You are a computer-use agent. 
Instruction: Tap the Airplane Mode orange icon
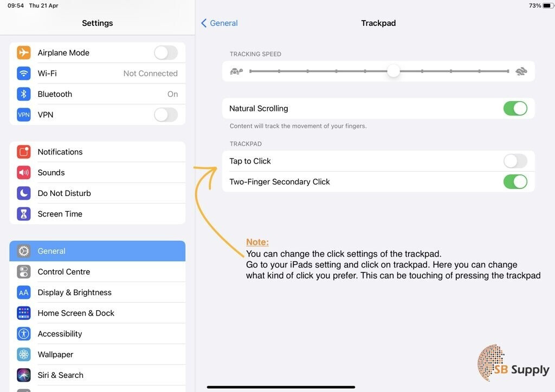point(23,53)
